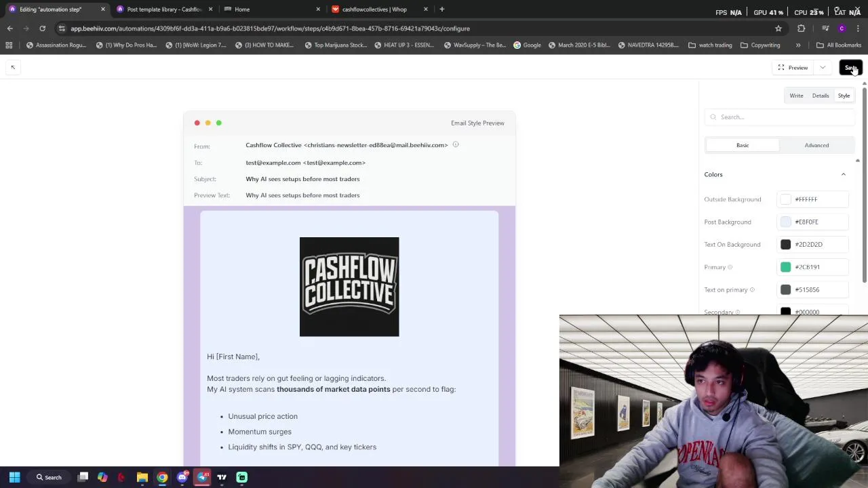This screenshot has width=868, height=488.
Task: Click the Preview button
Action: (793, 68)
